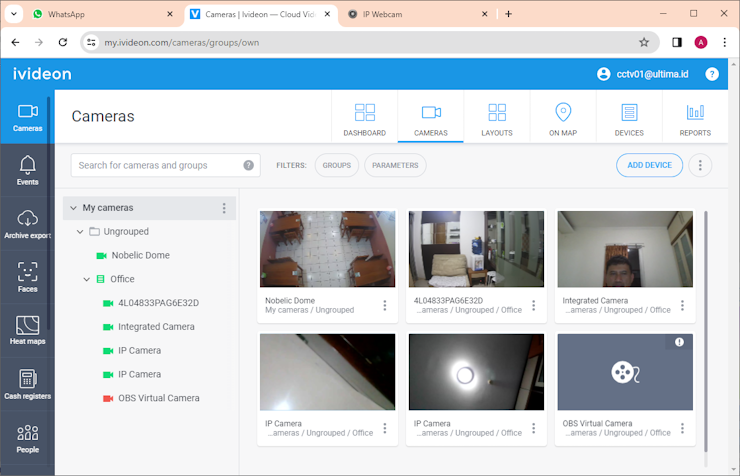Viewport: 740px width, 476px height.
Task: Open the Chrome profile avatar
Action: click(701, 42)
